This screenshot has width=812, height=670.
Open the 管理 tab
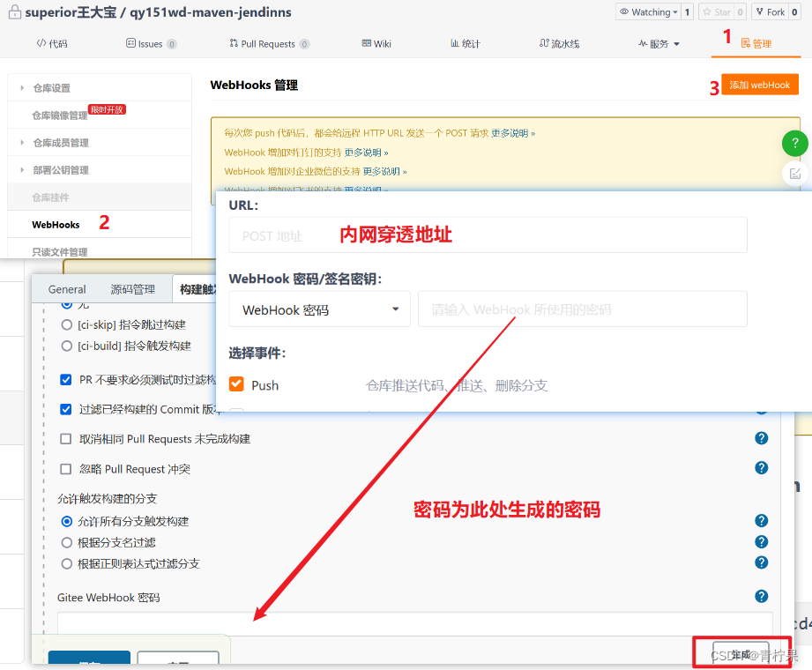pos(756,43)
